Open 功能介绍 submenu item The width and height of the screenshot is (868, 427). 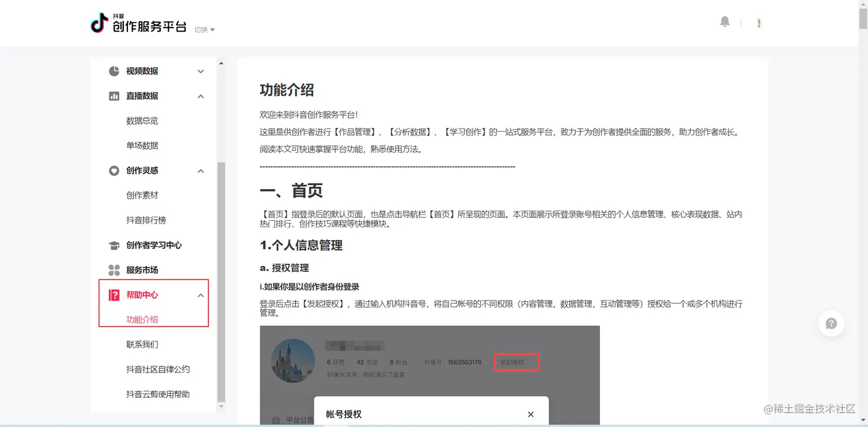(x=142, y=320)
